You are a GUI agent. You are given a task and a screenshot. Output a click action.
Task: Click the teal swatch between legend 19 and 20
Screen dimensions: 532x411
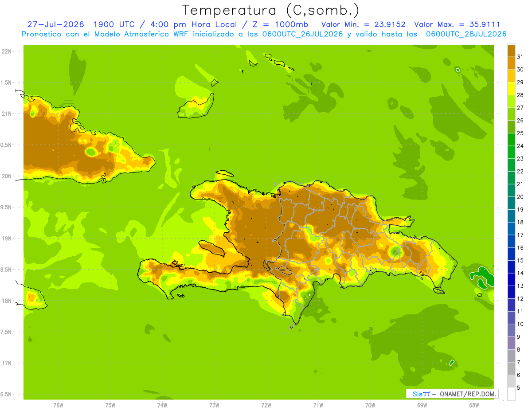(x=511, y=203)
